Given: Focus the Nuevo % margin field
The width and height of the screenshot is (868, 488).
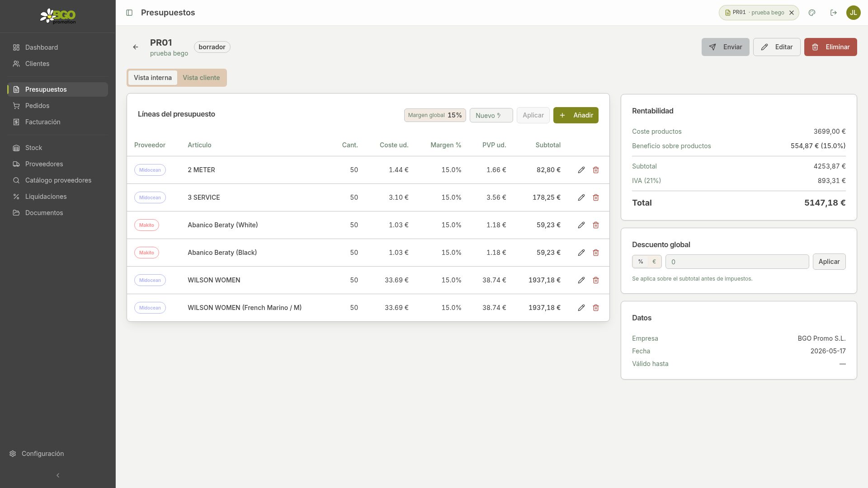Looking at the screenshot, I should point(491,115).
